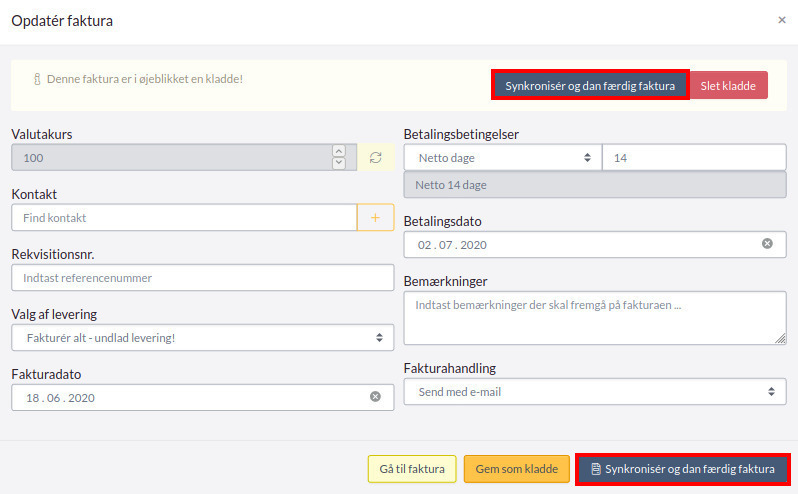Focus the Rekvisitionsnr. input field

coord(202,278)
